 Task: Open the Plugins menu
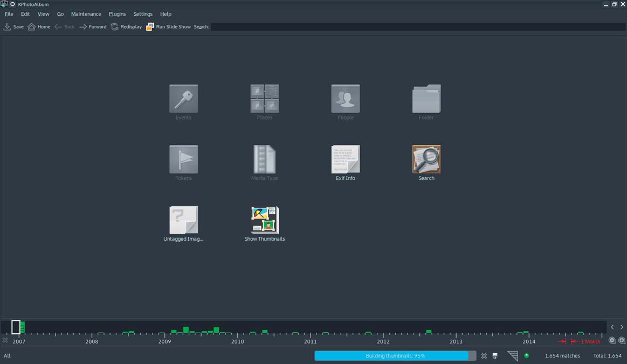pos(117,14)
